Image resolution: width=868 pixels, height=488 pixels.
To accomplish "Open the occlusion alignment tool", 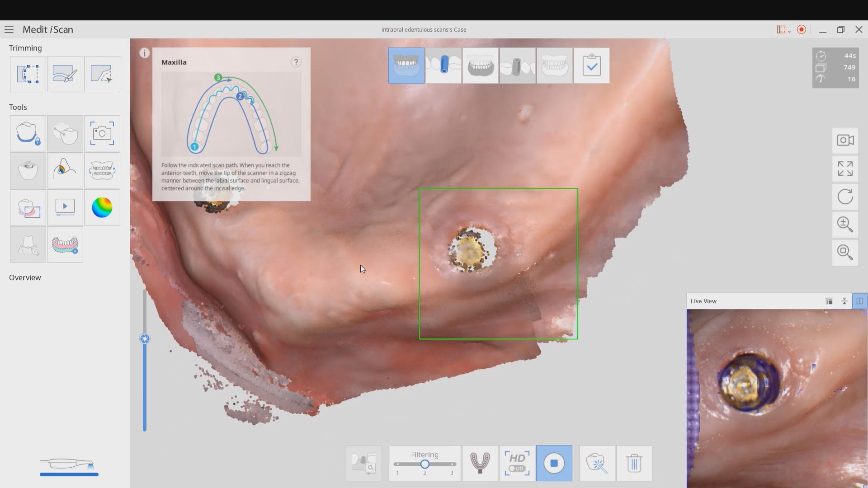I will pyautogui.click(x=102, y=170).
